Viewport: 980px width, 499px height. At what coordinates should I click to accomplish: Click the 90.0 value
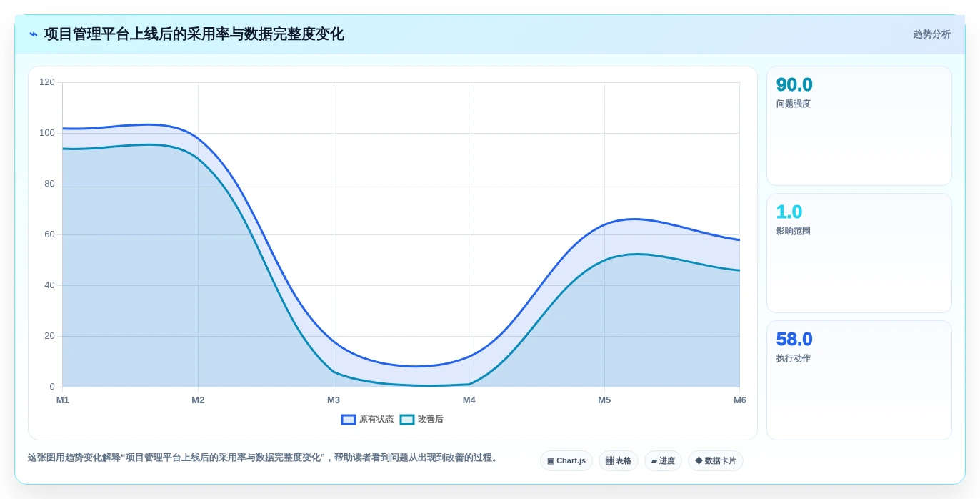point(794,85)
